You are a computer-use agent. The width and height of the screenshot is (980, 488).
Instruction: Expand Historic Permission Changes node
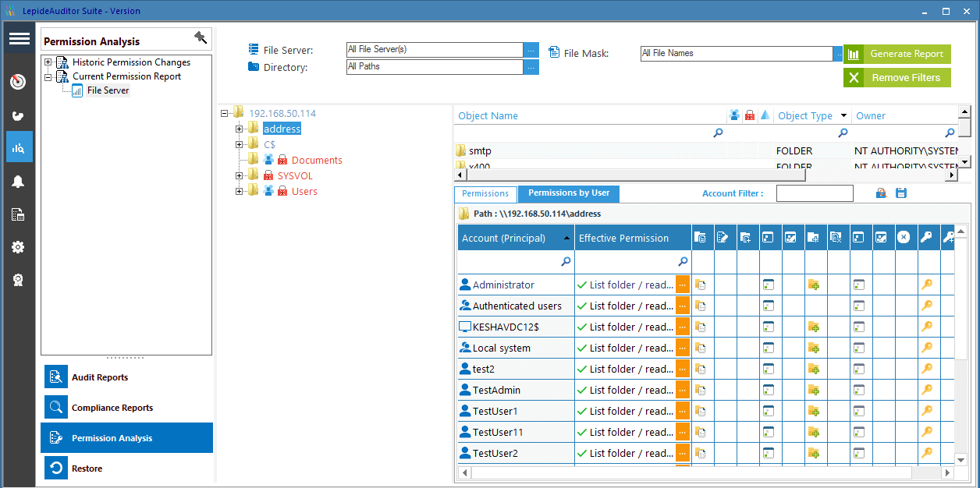pos(48,62)
